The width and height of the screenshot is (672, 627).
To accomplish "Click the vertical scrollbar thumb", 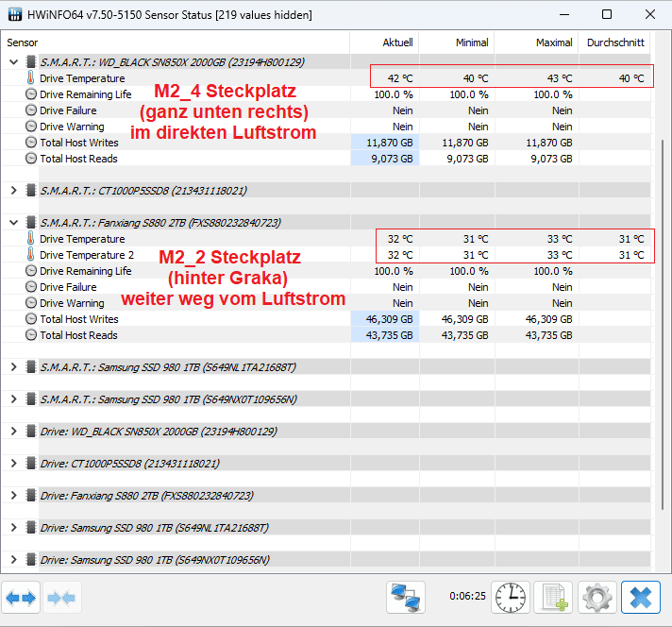I will click(x=662, y=324).
